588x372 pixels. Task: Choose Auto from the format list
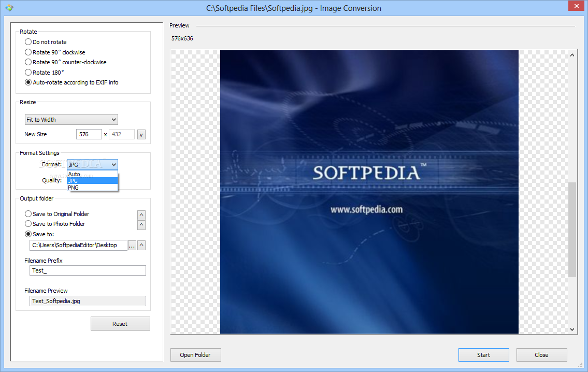[92, 175]
